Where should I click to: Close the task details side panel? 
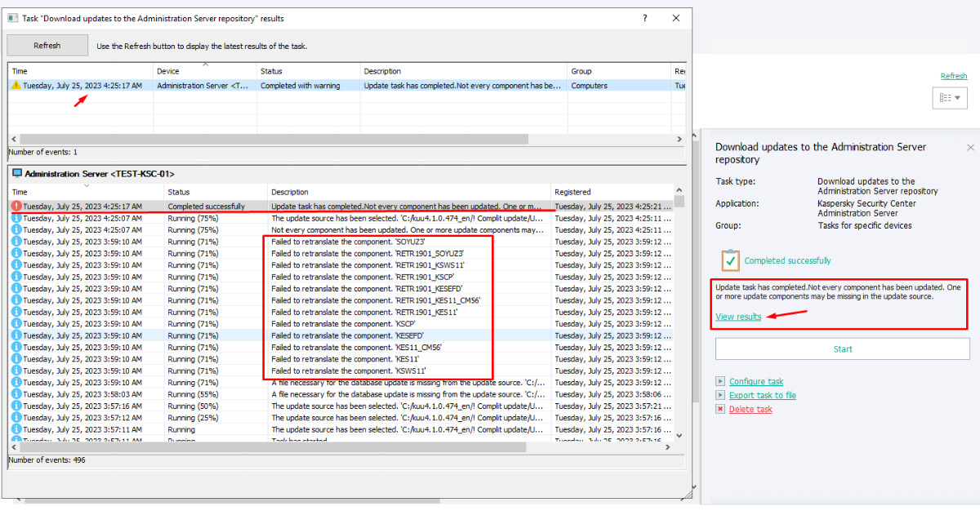coord(970,148)
